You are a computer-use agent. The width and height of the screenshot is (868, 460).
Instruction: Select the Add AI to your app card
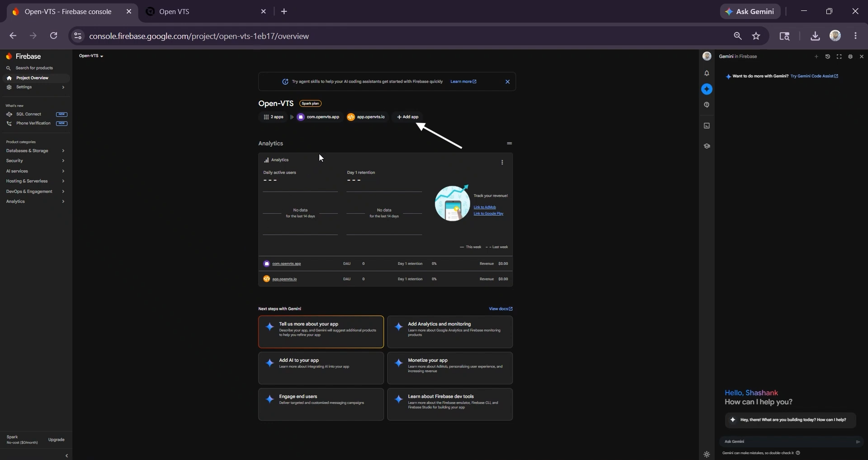[321, 368]
